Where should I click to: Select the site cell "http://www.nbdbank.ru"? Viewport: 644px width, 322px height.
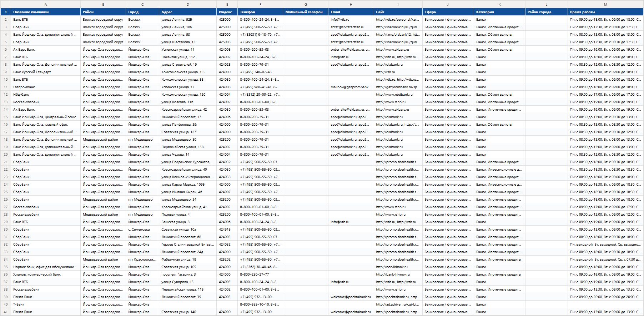pos(398,95)
